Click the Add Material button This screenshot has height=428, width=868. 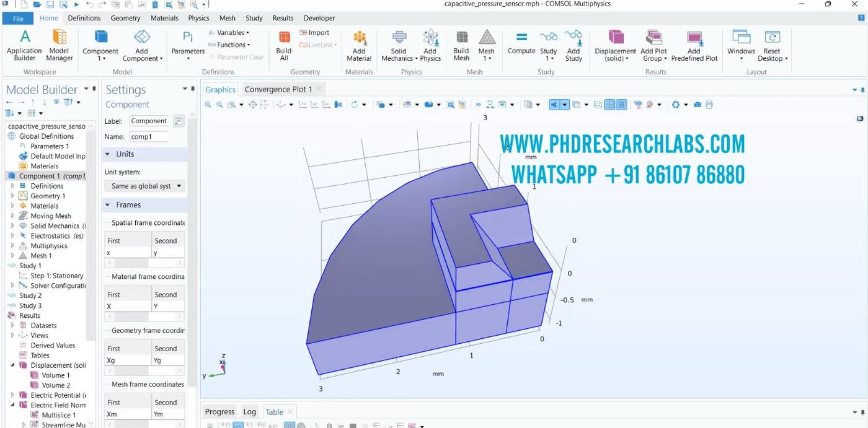pyautogui.click(x=359, y=45)
